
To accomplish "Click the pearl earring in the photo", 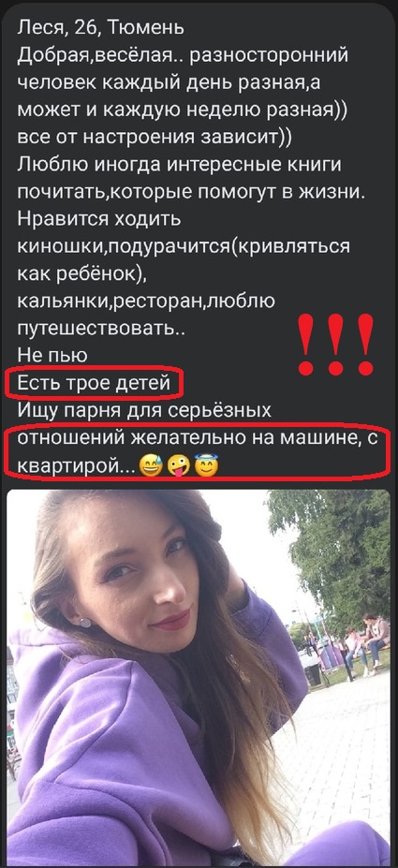I will pyautogui.click(x=84, y=623).
